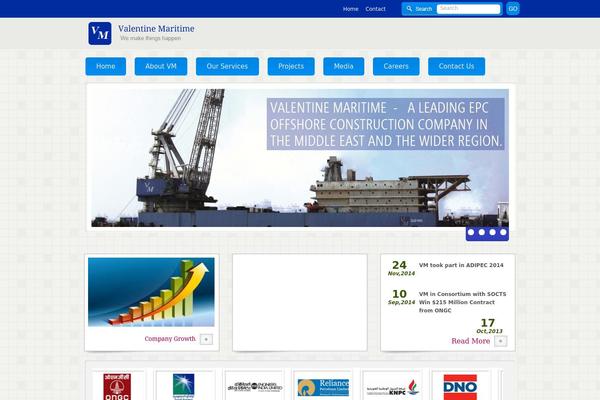Click the Search label in top bar
600x400 pixels.
(424, 9)
